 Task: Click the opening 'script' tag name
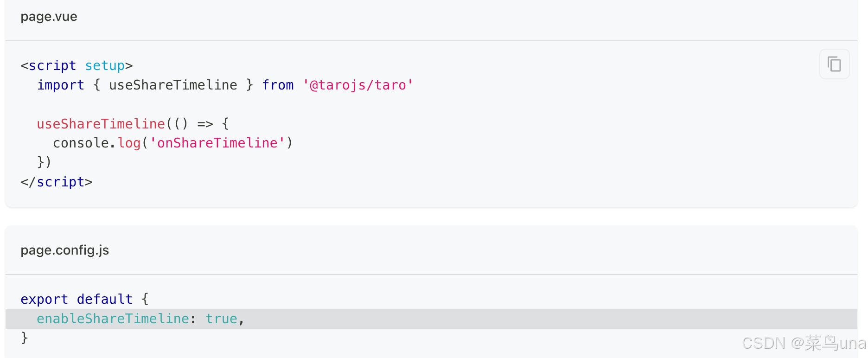click(x=52, y=66)
